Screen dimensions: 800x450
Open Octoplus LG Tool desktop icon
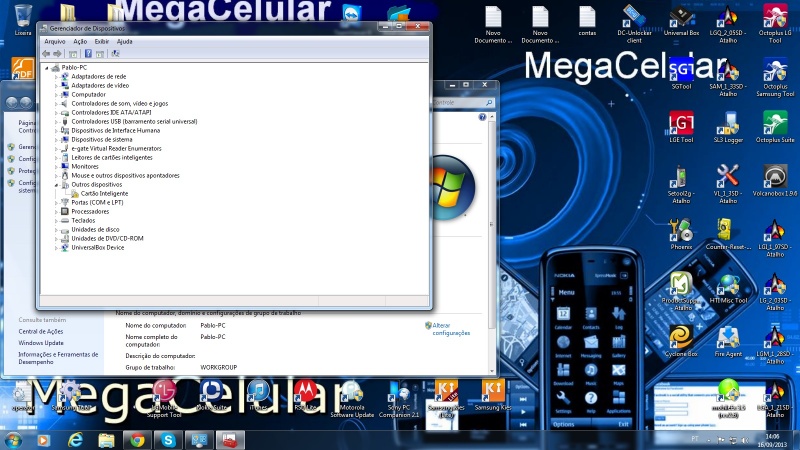tap(775, 23)
